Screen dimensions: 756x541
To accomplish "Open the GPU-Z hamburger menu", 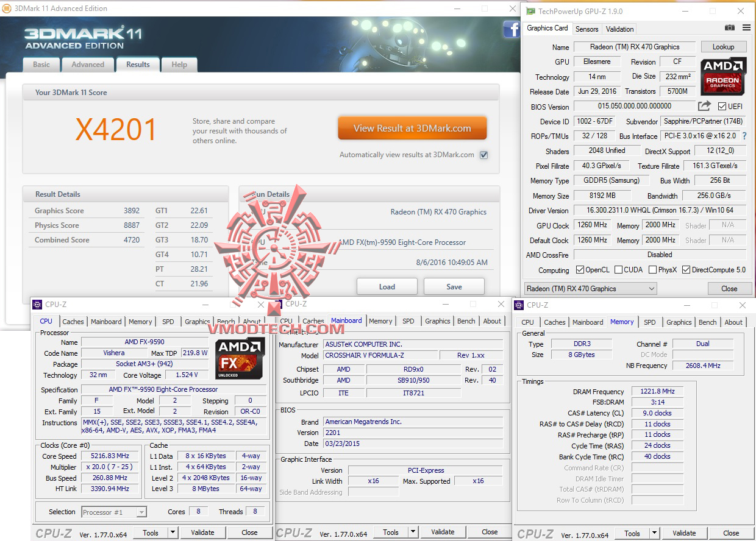I will (x=746, y=28).
